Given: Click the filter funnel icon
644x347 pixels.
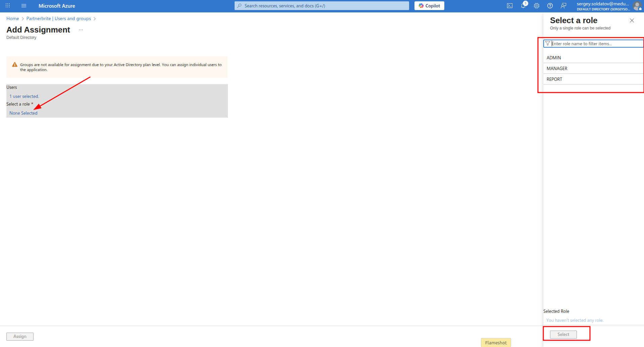Looking at the screenshot, I should tap(548, 44).
